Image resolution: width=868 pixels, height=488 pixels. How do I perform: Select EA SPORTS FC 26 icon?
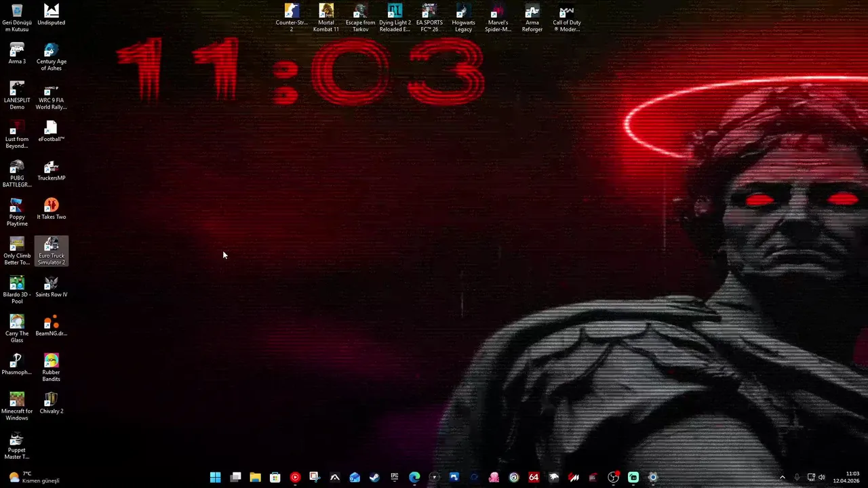tap(429, 18)
